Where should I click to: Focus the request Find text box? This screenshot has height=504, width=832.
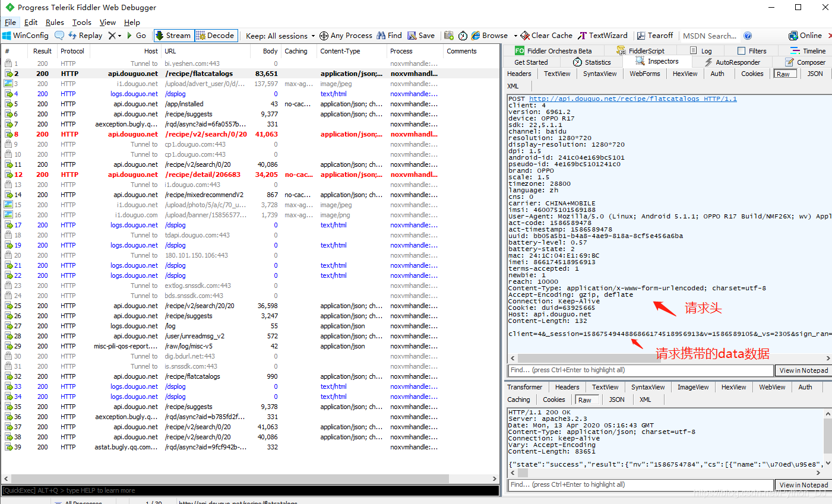641,370
